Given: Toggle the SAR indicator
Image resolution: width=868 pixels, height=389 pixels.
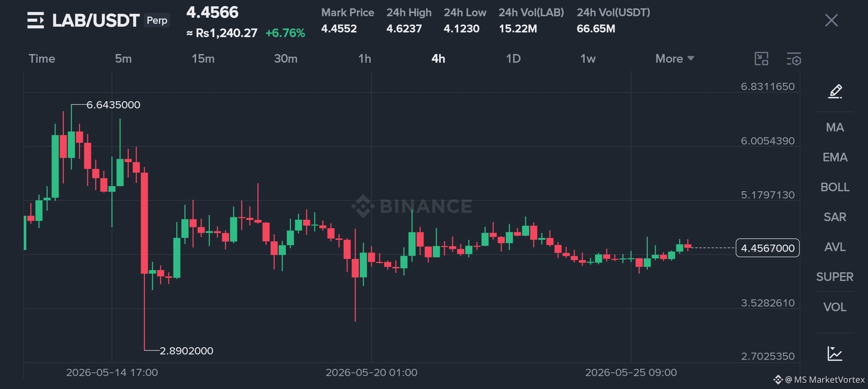Looking at the screenshot, I should coord(835,217).
